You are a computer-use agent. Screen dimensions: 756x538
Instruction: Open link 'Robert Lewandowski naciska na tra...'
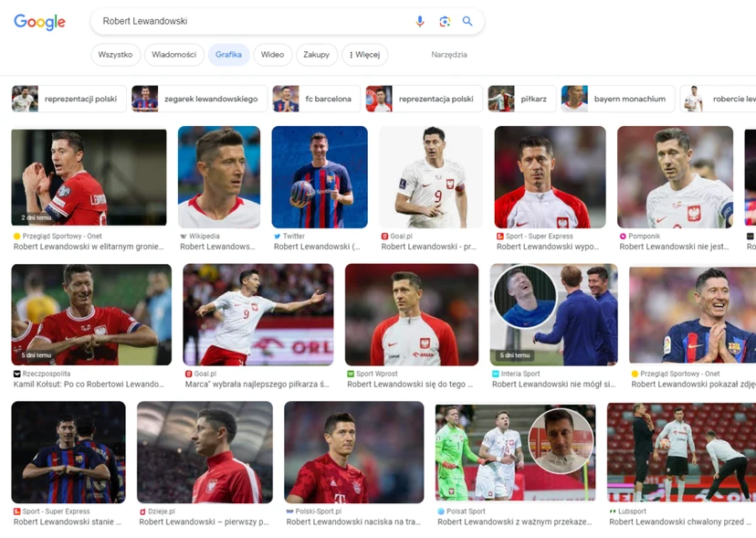click(x=353, y=522)
